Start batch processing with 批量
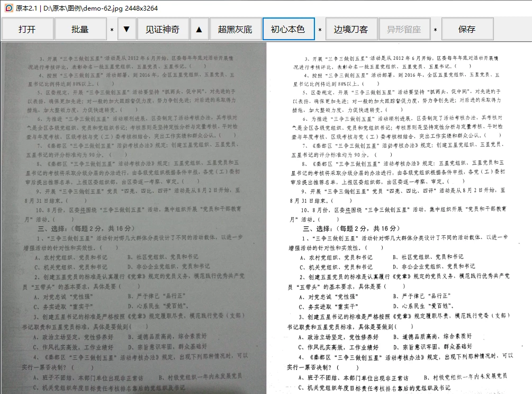532x394 pixels. tap(80, 29)
